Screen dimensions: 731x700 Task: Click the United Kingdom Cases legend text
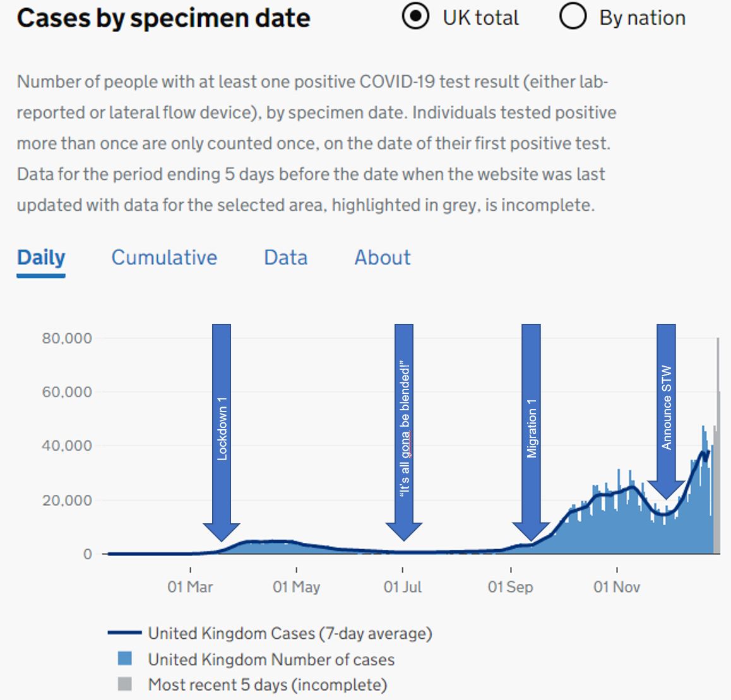[290, 633]
